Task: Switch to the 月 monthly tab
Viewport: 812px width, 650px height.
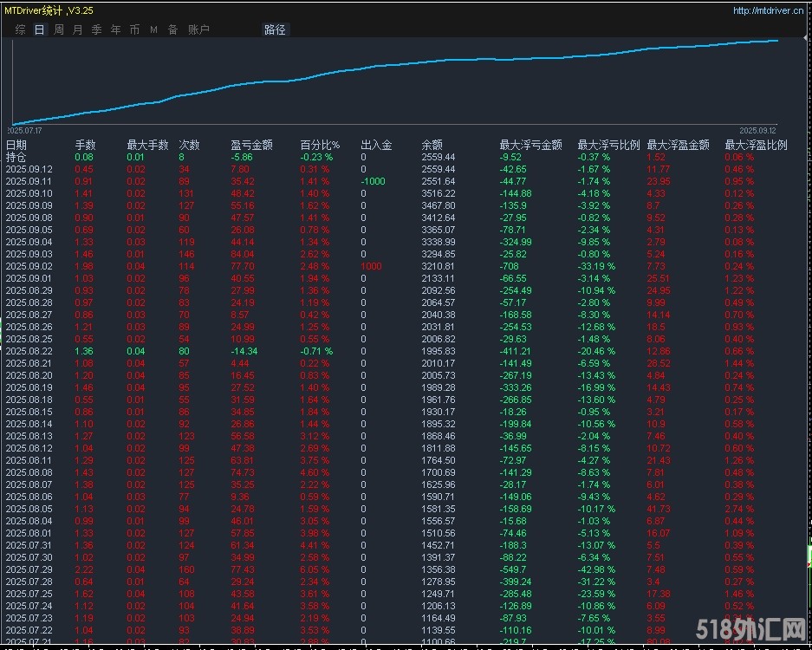Action: coord(78,29)
